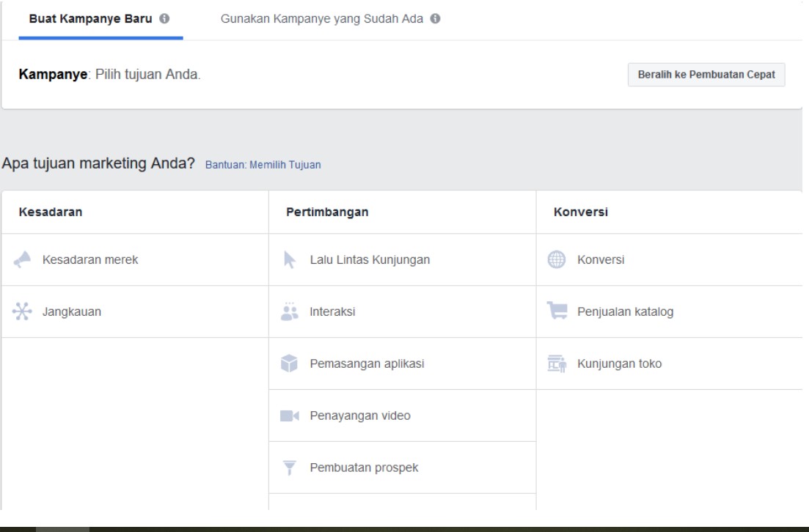Click the store icon for Kunjungan toko
809x532 pixels.
click(x=557, y=363)
